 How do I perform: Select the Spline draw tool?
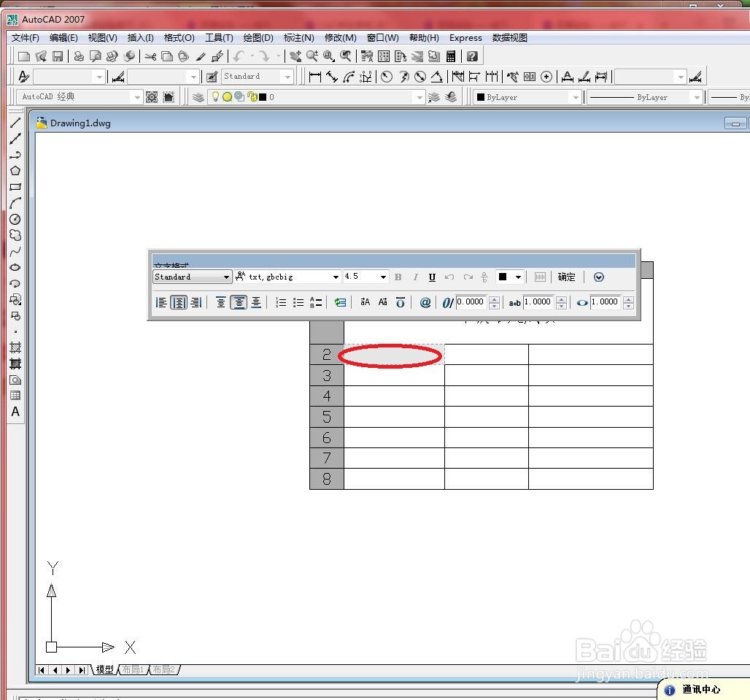tap(15, 251)
